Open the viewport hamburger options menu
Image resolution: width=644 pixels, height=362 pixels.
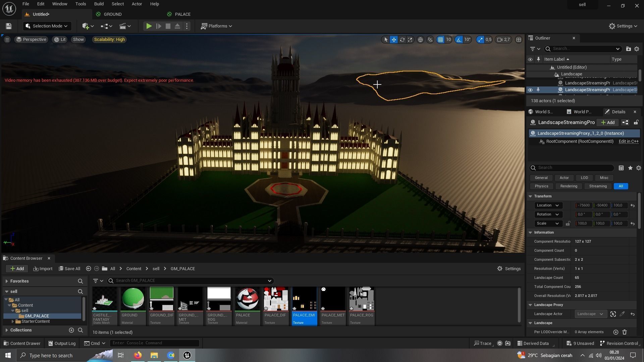tap(7, 40)
